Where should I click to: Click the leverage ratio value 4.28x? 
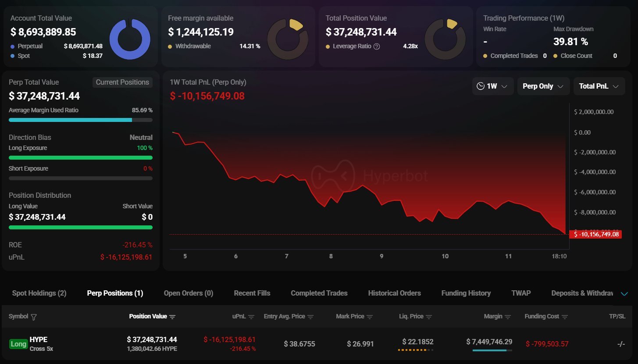[410, 46]
